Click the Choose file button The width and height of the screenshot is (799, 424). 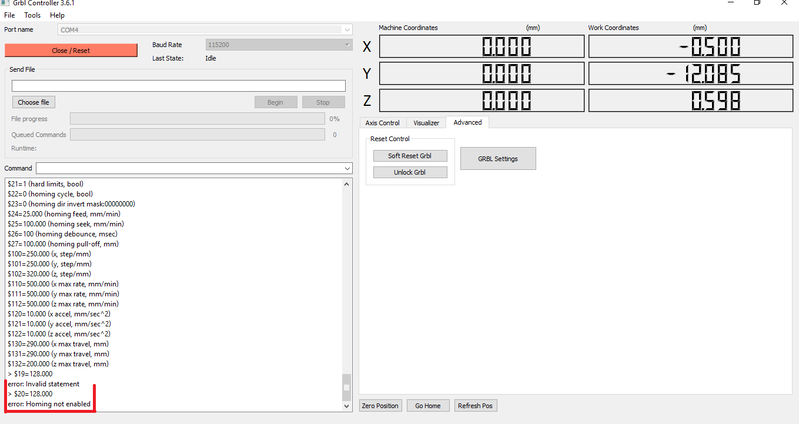point(34,102)
